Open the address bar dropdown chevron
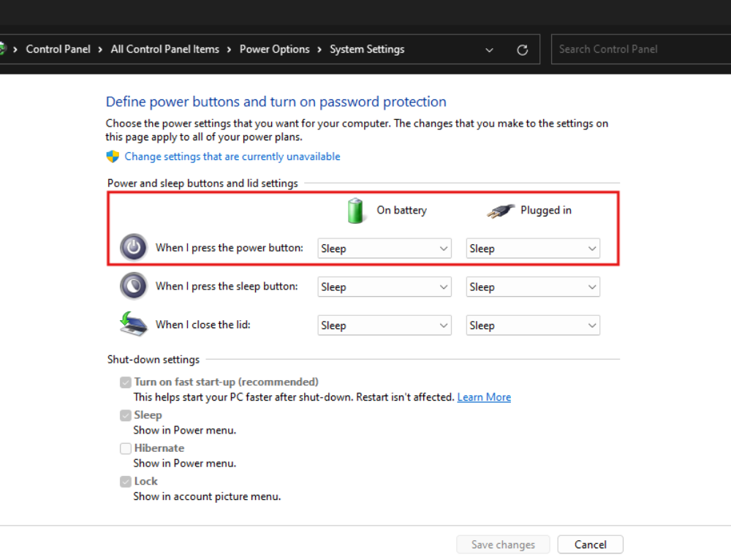 489,49
